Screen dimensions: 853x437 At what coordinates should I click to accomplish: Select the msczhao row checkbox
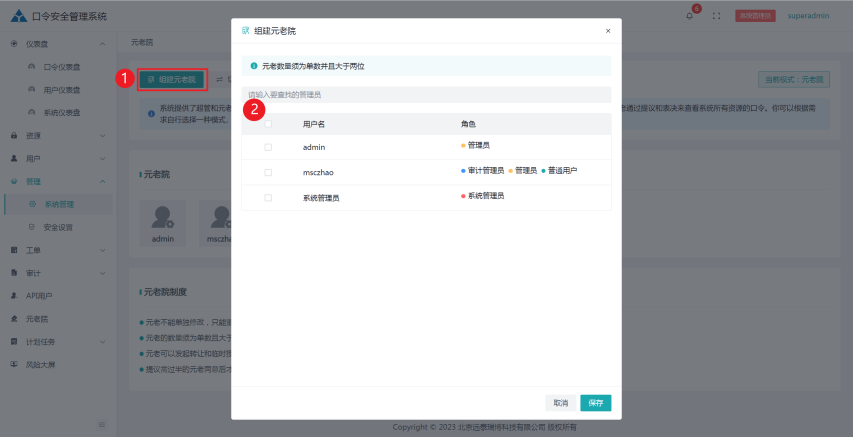(268, 172)
